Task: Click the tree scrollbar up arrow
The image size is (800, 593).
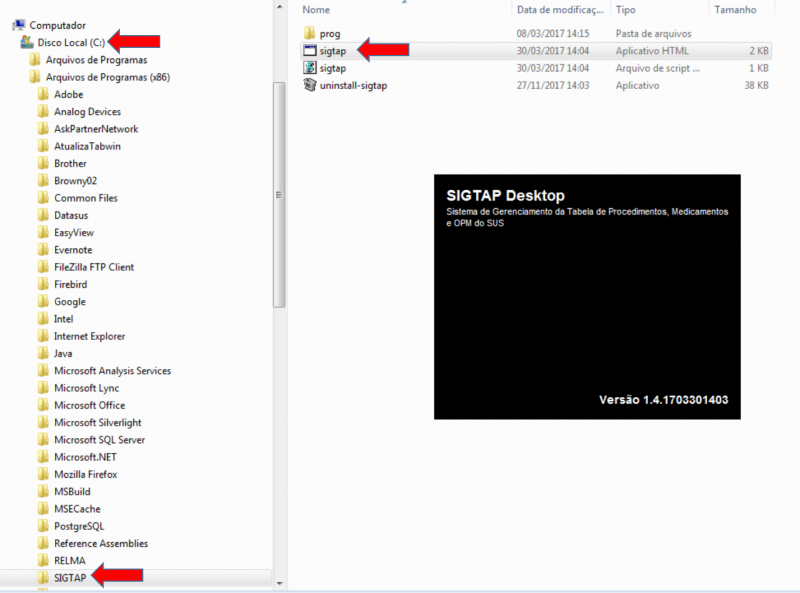Action: 279,7
